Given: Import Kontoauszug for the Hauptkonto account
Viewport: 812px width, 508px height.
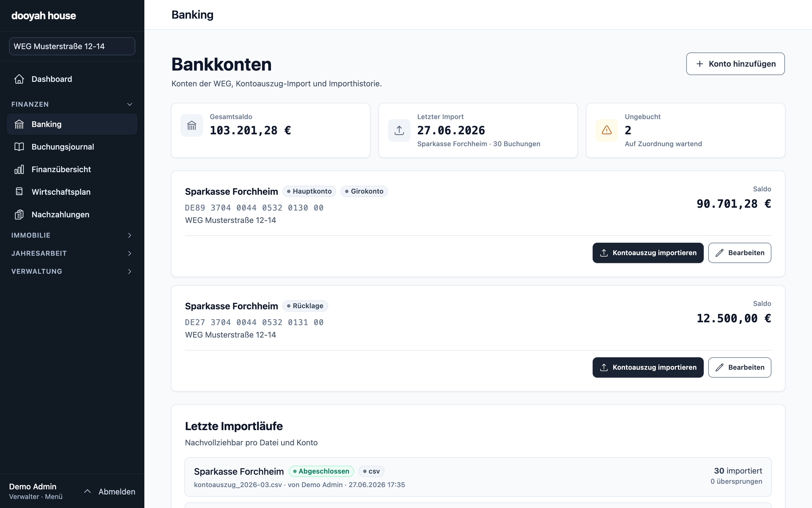Looking at the screenshot, I should click(x=648, y=253).
